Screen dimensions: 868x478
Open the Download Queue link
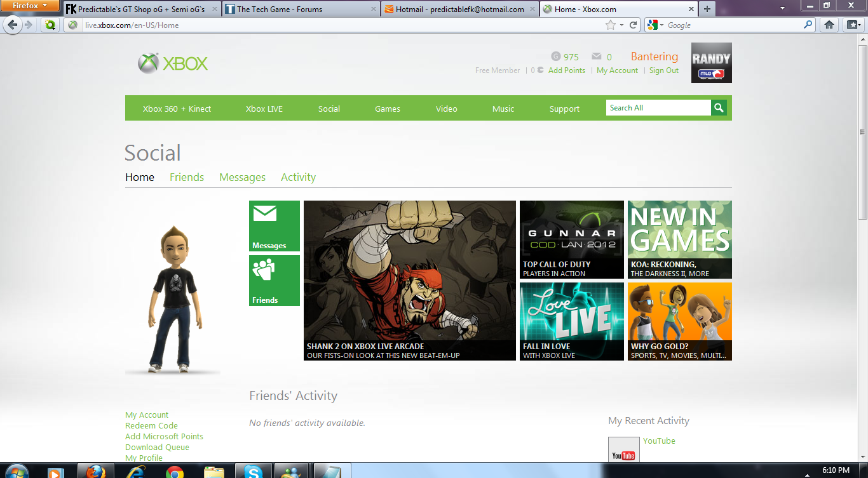[x=157, y=448]
